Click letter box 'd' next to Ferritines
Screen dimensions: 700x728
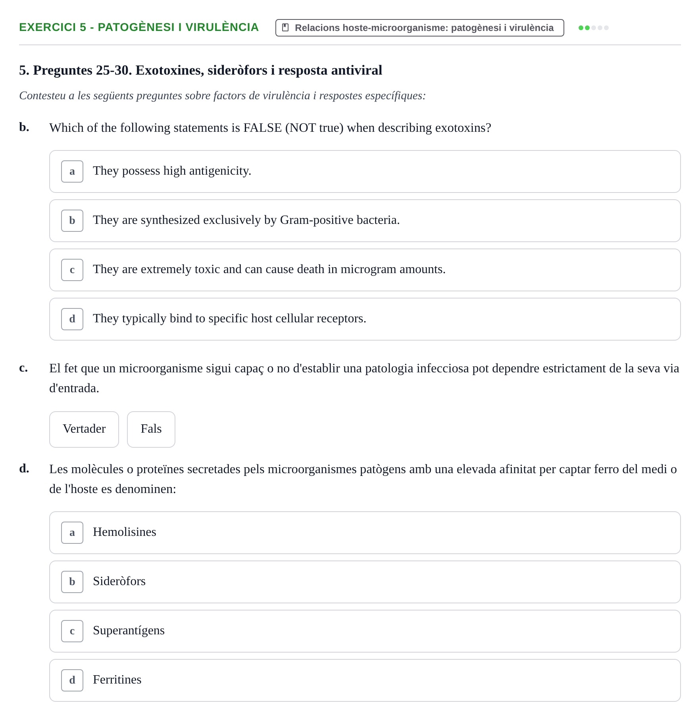point(72,680)
